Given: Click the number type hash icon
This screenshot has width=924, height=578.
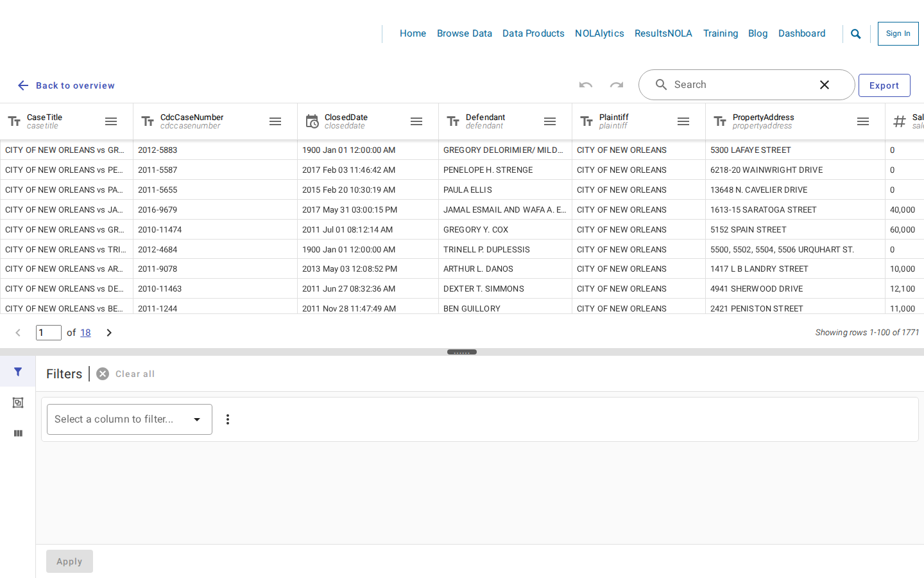Looking at the screenshot, I should 900,121.
